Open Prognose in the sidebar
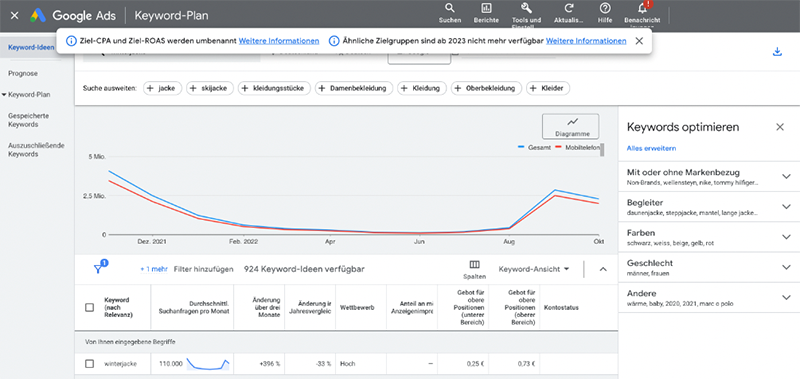 (23, 73)
